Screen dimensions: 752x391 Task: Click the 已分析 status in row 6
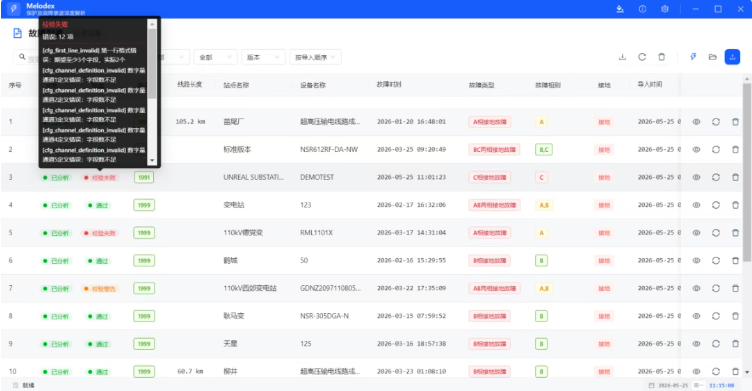click(x=56, y=261)
